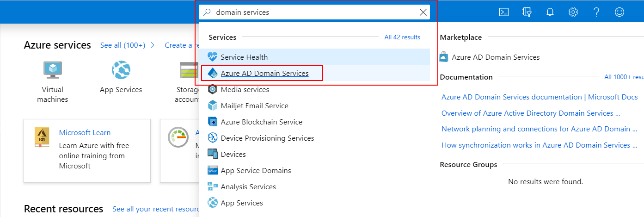
Task: Open Overview of Azure Active Directory Domain Services
Action: (531, 113)
